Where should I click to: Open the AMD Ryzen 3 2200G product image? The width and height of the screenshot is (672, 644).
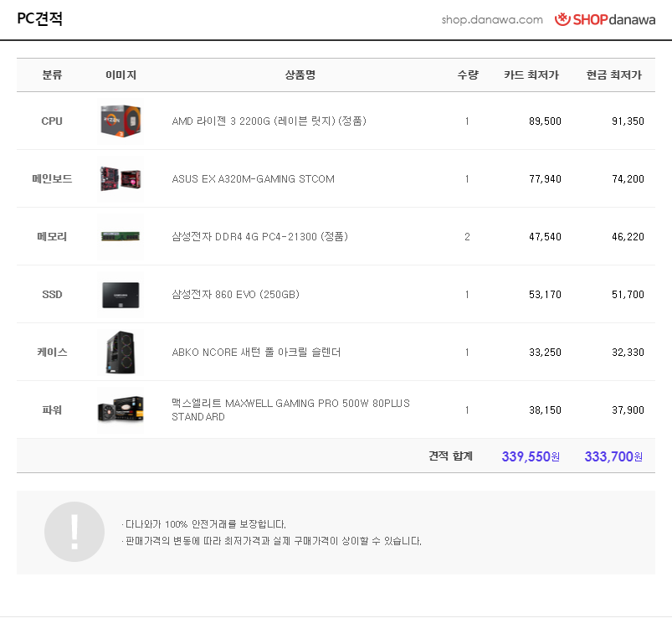pos(120,121)
